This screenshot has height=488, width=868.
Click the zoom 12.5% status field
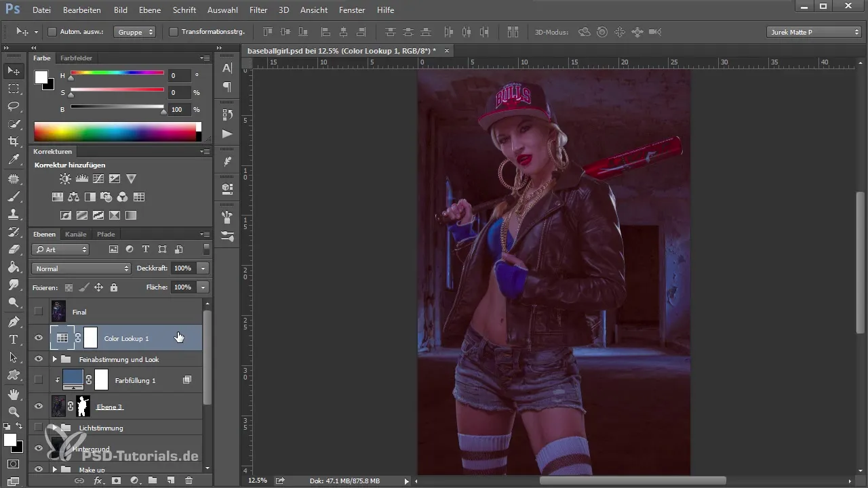(258, 481)
